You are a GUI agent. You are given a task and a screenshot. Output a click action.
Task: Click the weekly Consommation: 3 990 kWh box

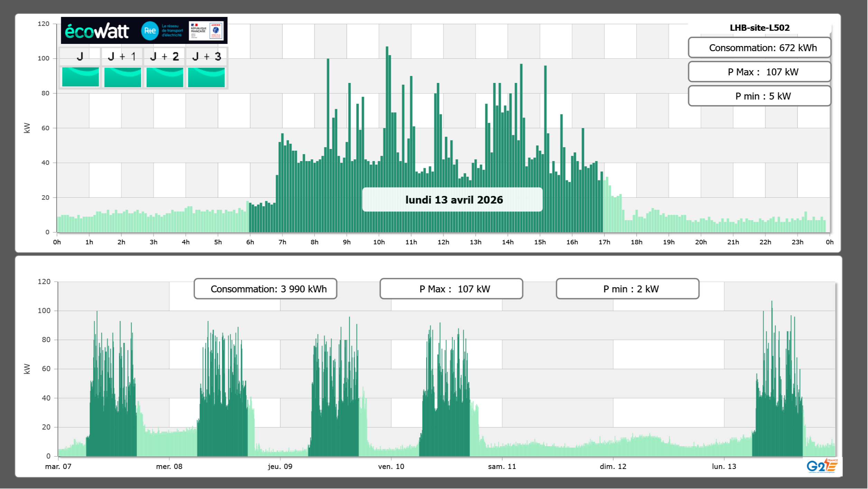(x=265, y=289)
